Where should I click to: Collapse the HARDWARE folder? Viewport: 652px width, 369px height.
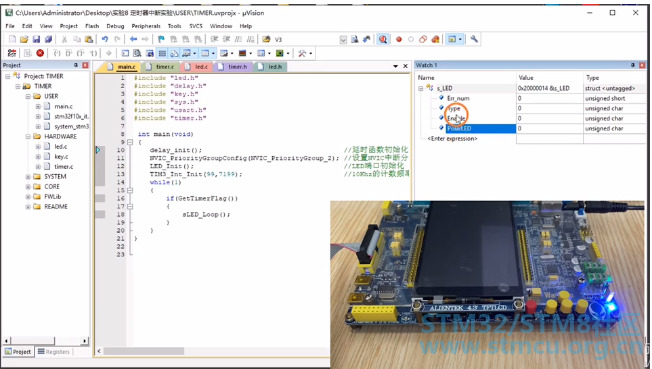pyautogui.click(x=28, y=136)
